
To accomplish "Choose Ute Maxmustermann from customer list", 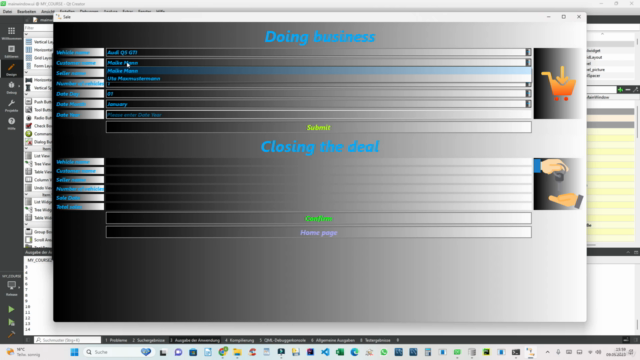I will pos(318,78).
